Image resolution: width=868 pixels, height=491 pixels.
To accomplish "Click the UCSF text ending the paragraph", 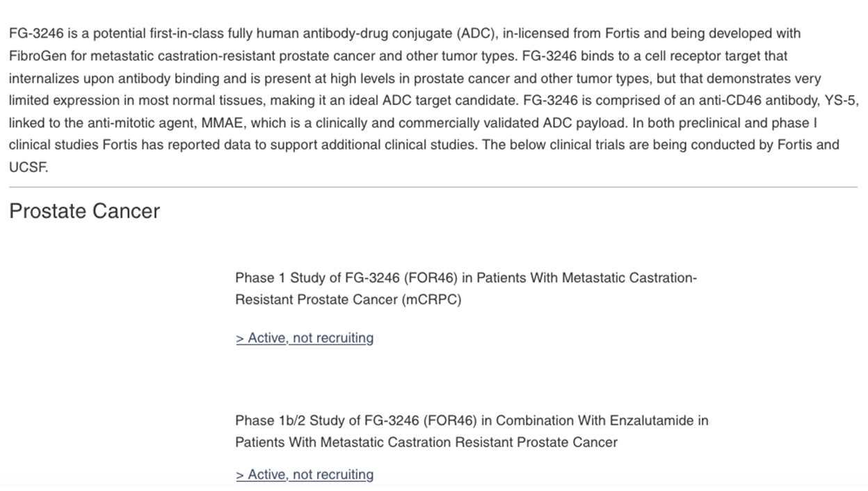I will tap(29, 167).
